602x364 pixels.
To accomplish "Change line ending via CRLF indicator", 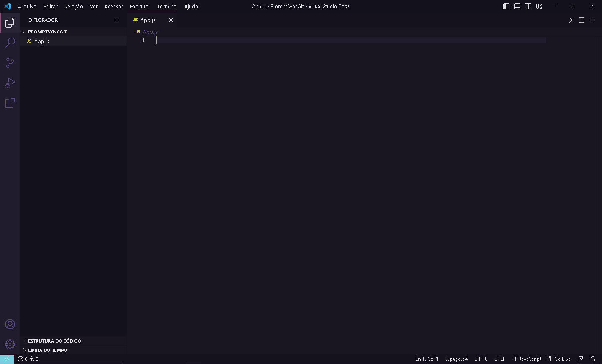I will tap(500, 359).
